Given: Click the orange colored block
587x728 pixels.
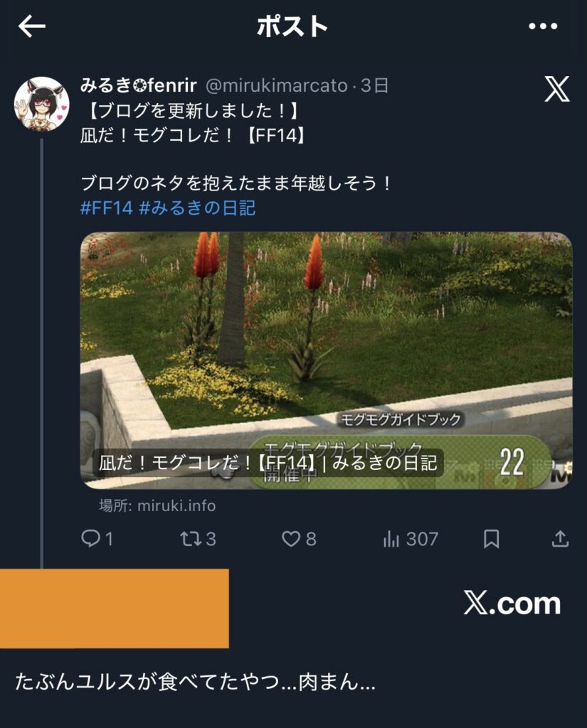Looking at the screenshot, I should (115, 609).
